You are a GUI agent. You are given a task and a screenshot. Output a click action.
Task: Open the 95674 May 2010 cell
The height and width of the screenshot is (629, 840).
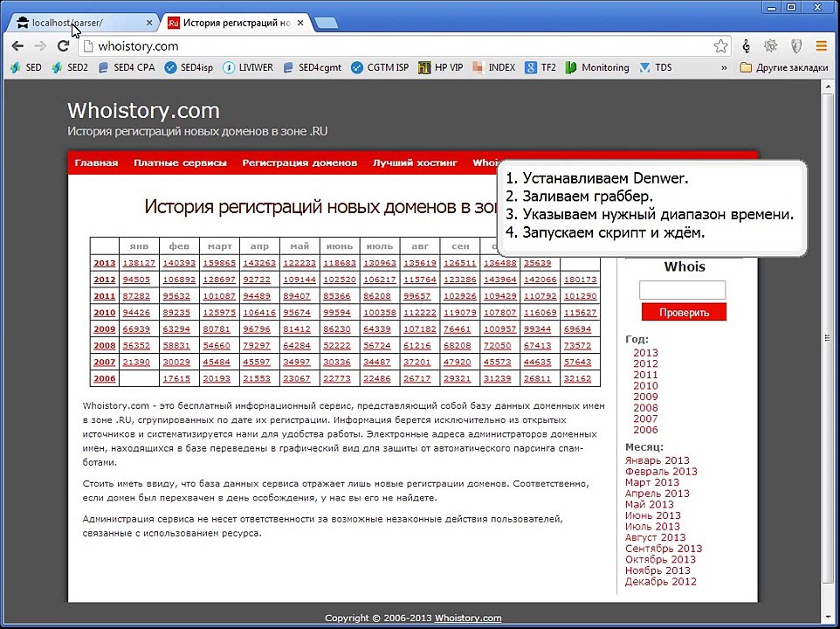coord(297,313)
